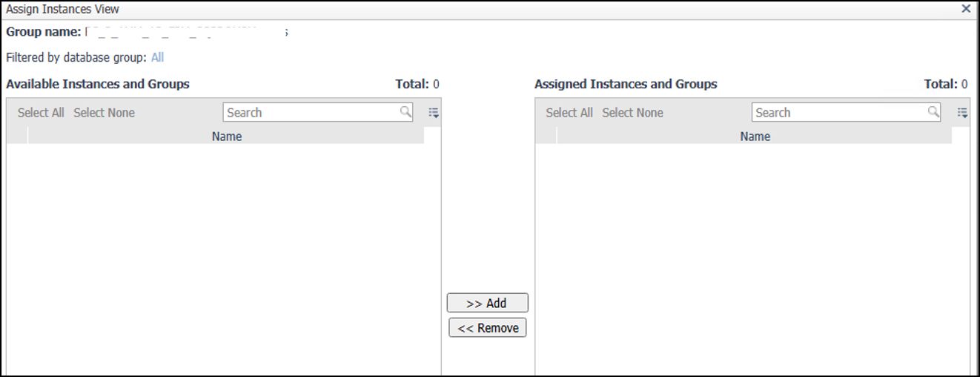Sort Assigned Instances by Name column header
This screenshot has width=980, height=377.
(755, 136)
